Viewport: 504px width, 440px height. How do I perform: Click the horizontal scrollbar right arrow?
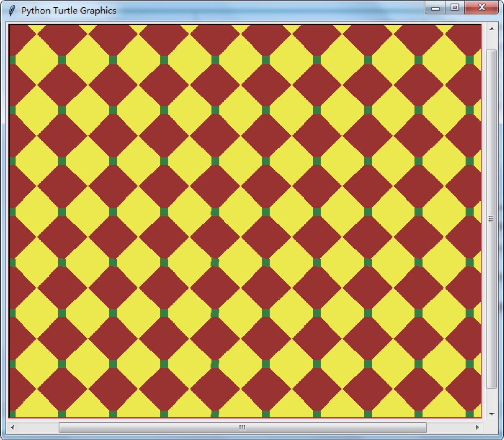click(478, 427)
